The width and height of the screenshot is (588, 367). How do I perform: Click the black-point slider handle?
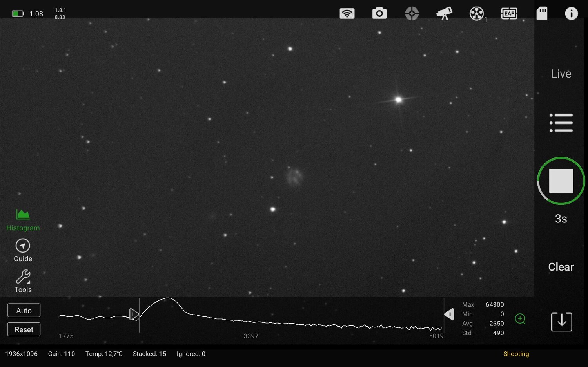click(134, 314)
